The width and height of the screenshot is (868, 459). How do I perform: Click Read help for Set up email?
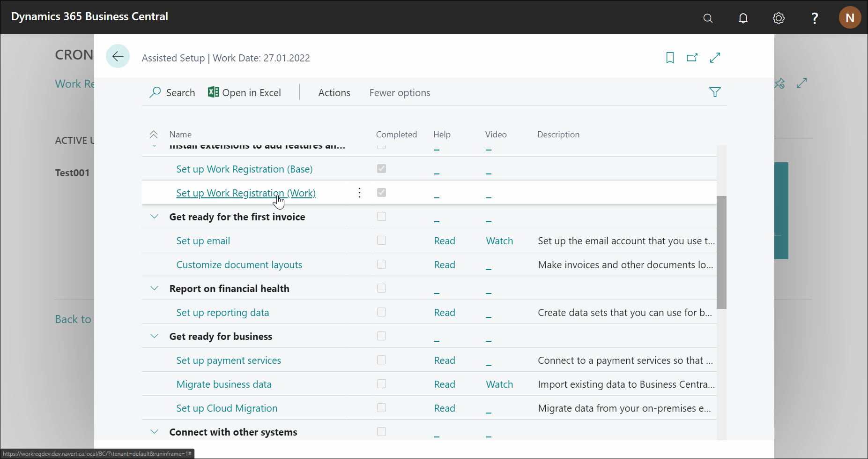click(x=445, y=241)
